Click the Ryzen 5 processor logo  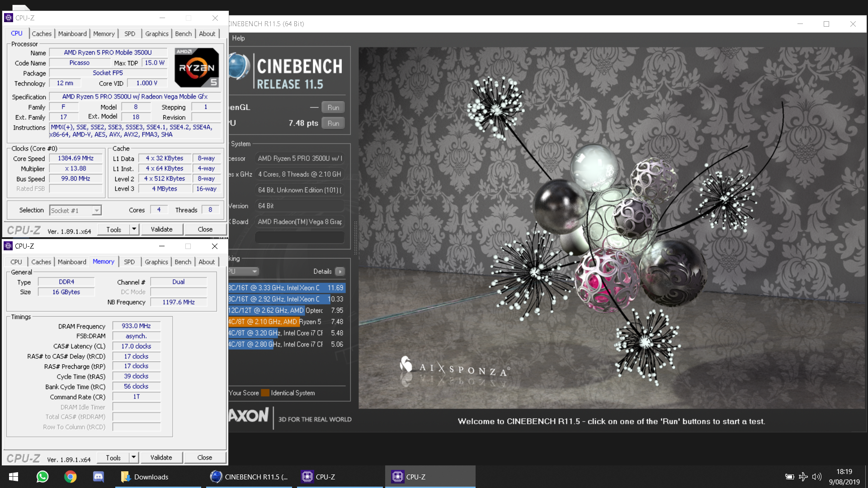point(197,68)
